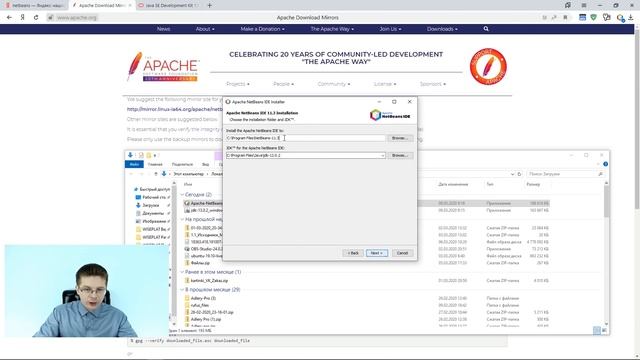This screenshot has width=640, height=360.
Task: Open the Главная tab in Explorer ribbon
Action: [155, 164]
